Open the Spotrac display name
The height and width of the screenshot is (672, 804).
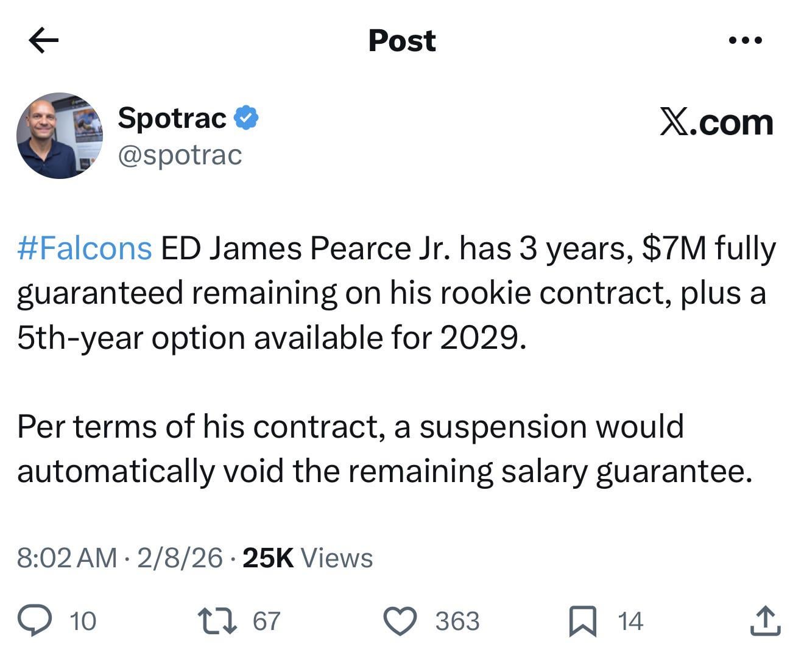click(172, 117)
